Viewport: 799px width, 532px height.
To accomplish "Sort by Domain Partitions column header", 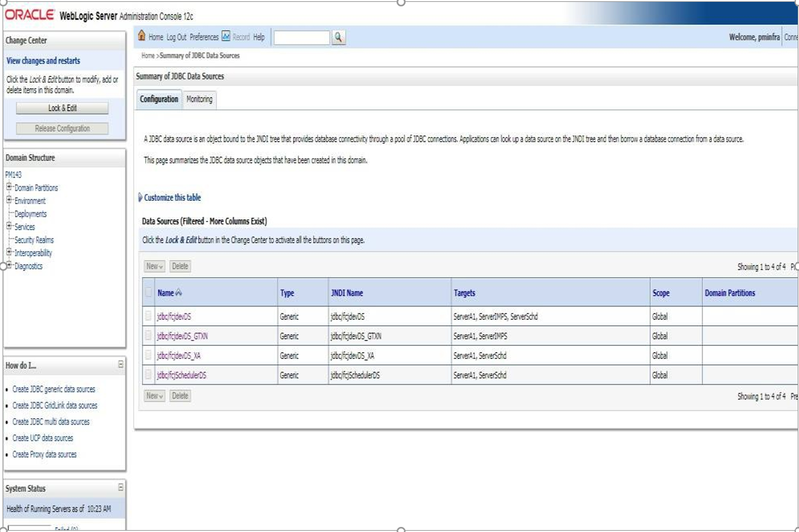I will coord(730,293).
